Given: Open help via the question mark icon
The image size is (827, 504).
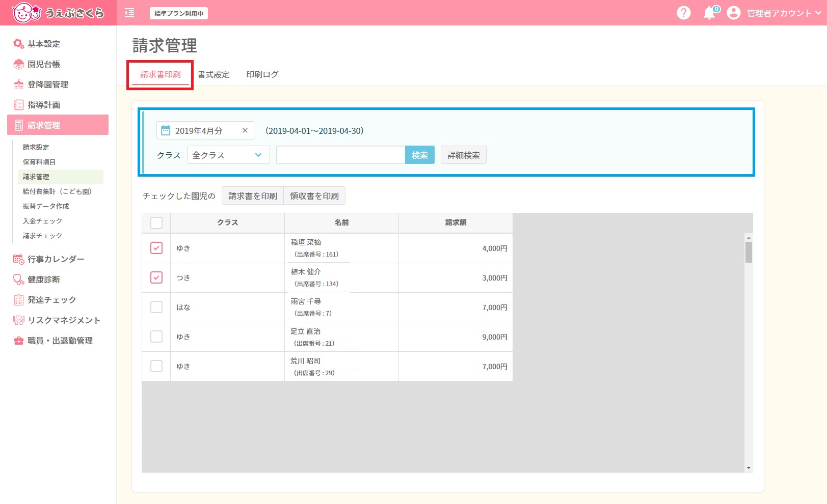Looking at the screenshot, I should [683, 13].
